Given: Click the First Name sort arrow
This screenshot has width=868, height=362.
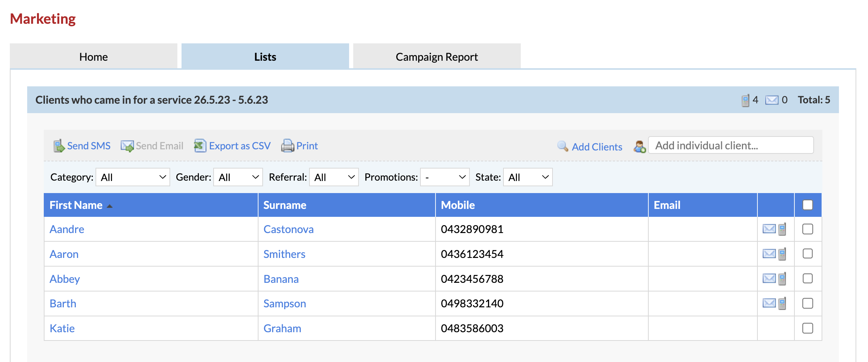Looking at the screenshot, I should 110,206.
